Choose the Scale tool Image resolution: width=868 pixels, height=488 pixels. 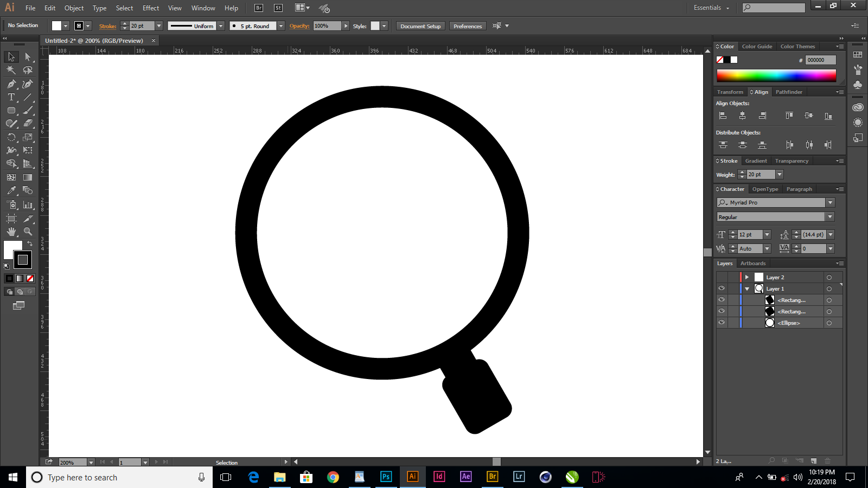tap(28, 137)
